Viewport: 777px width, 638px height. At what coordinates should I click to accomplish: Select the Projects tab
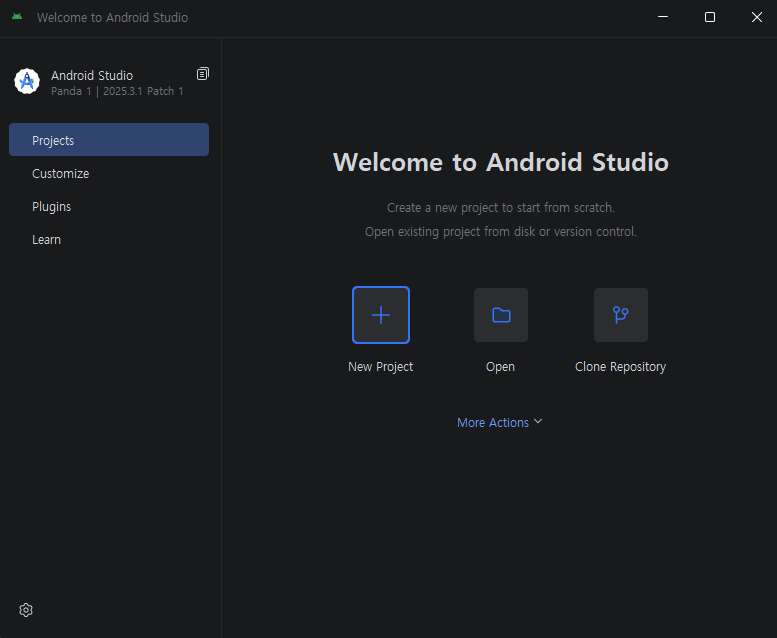coord(109,140)
